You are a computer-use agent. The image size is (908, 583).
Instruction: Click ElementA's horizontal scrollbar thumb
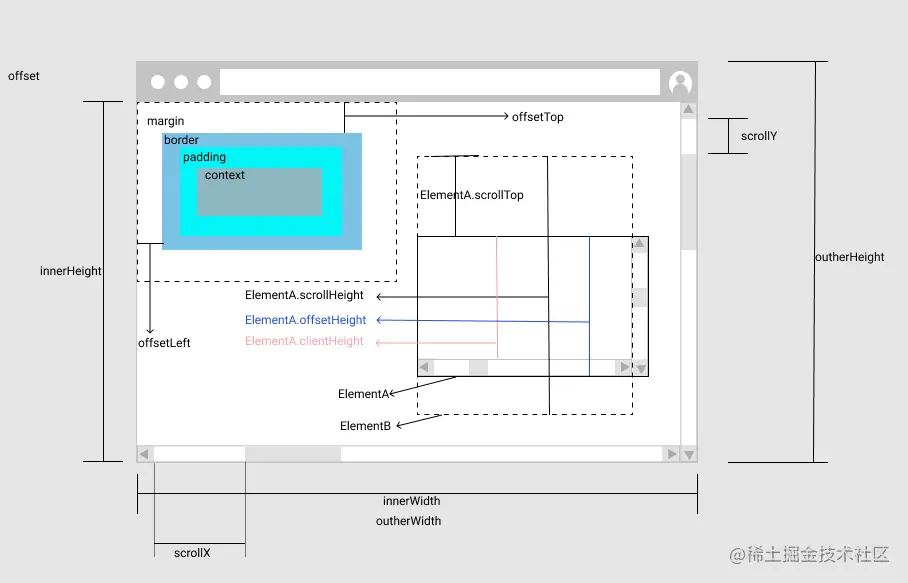coord(478,367)
